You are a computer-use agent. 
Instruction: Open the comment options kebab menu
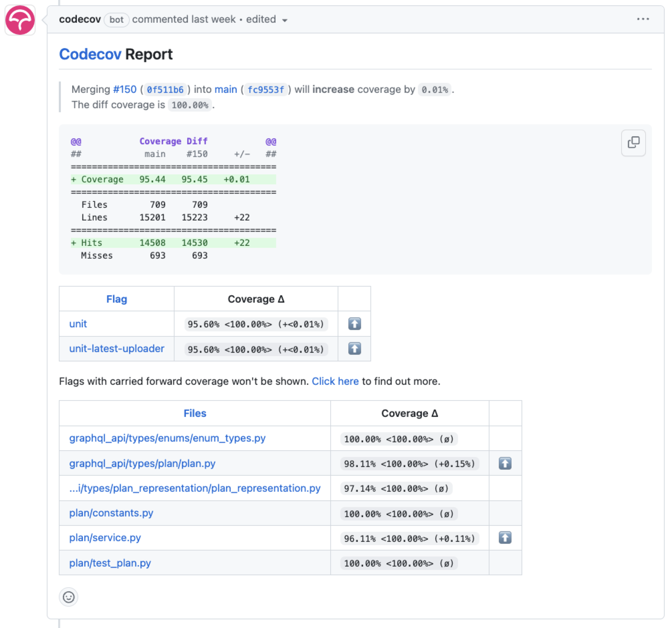click(644, 19)
